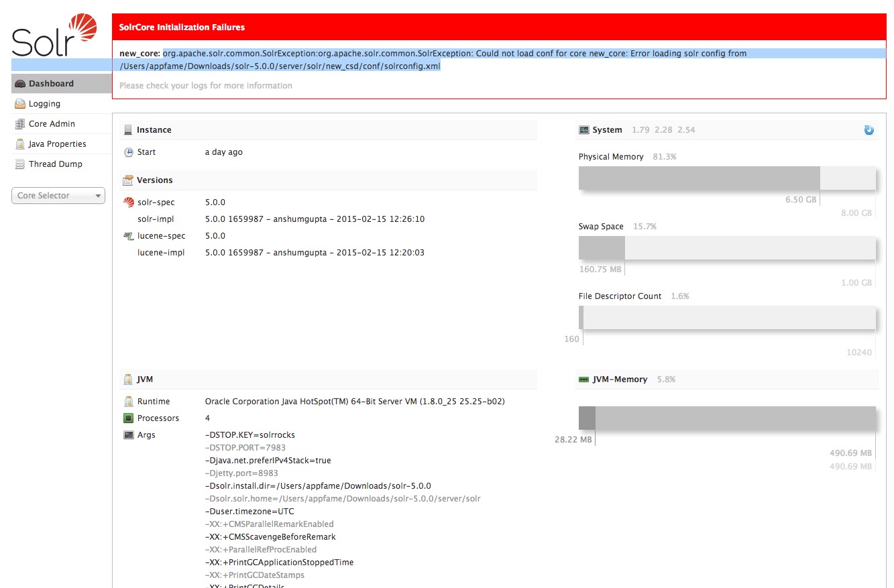
Task: Click the Core Admin icon
Action: (20, 124)
